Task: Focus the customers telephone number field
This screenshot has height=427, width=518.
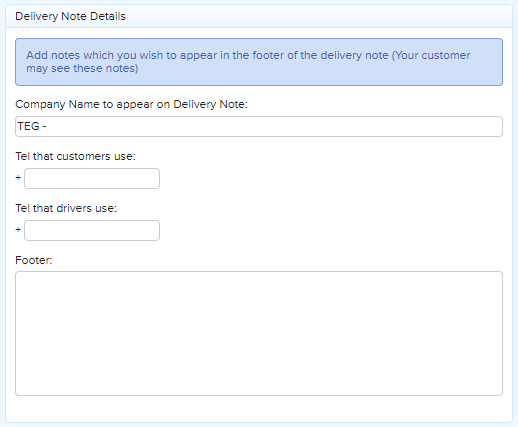Action: point(92,178)
